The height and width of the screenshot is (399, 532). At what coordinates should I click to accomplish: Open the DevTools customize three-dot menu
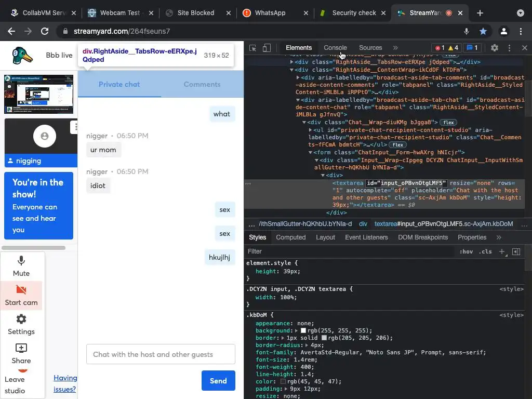click(x=509, y=48)
